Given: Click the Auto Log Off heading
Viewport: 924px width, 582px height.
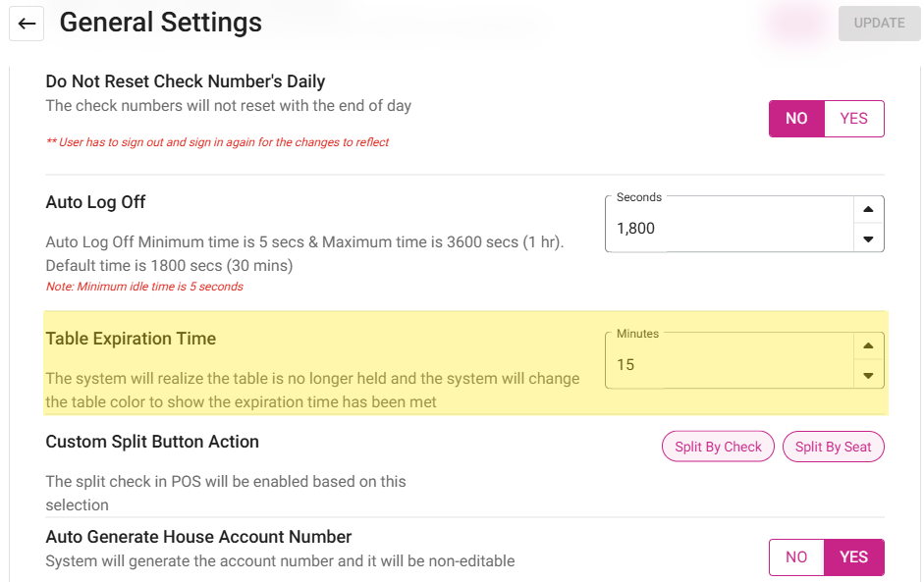Looking at the screenshot, I should pyautogui.click(x=95, y=202).
